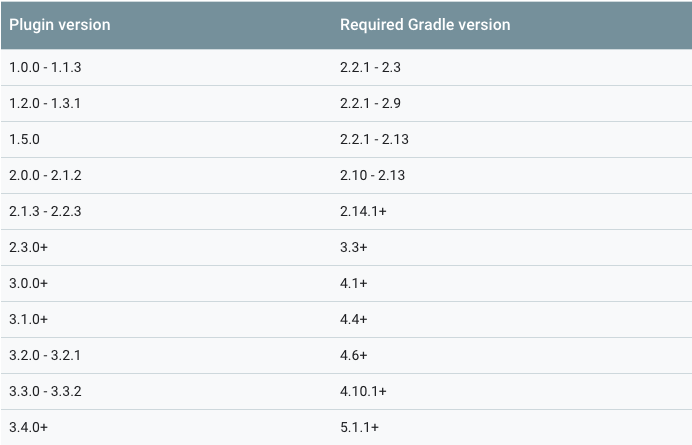Click Gradle version 2.10 - 2.13
The width and height of the screenshot is (692, 445).
coord(372,175)
